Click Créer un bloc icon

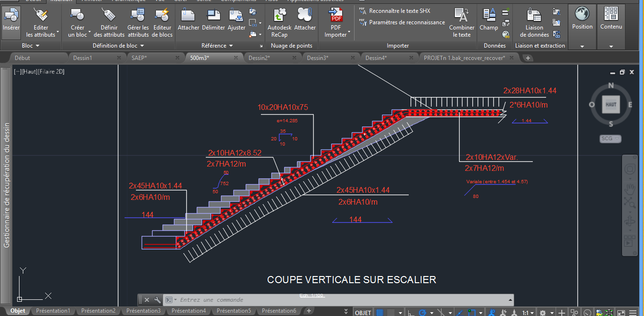point(77,22)
